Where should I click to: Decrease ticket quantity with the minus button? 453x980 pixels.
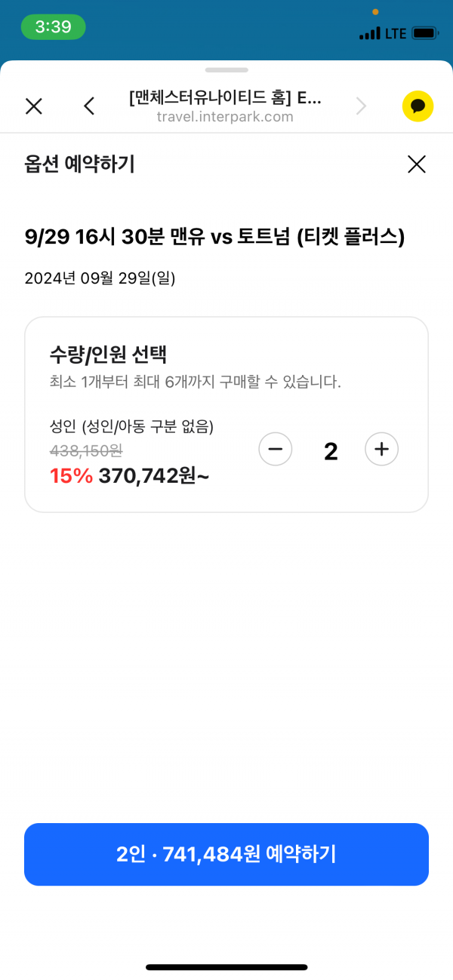pyautogui.click(x=275, y=450)
